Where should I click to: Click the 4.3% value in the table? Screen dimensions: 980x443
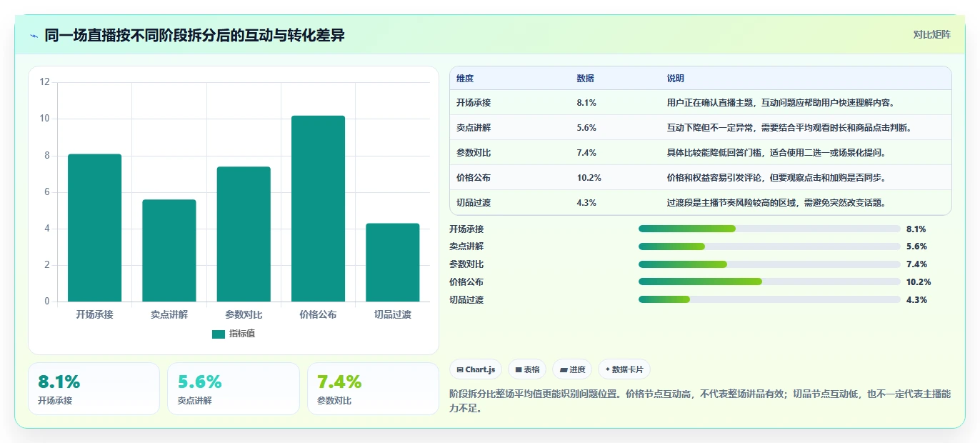(x=586, y=202)
